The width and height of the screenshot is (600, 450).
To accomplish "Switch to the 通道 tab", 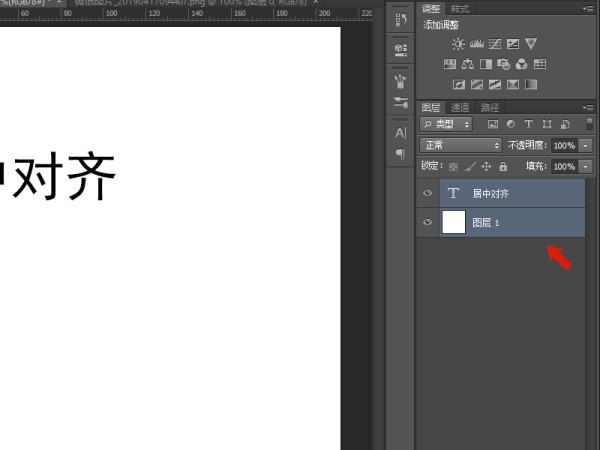I will pos(460,107).
